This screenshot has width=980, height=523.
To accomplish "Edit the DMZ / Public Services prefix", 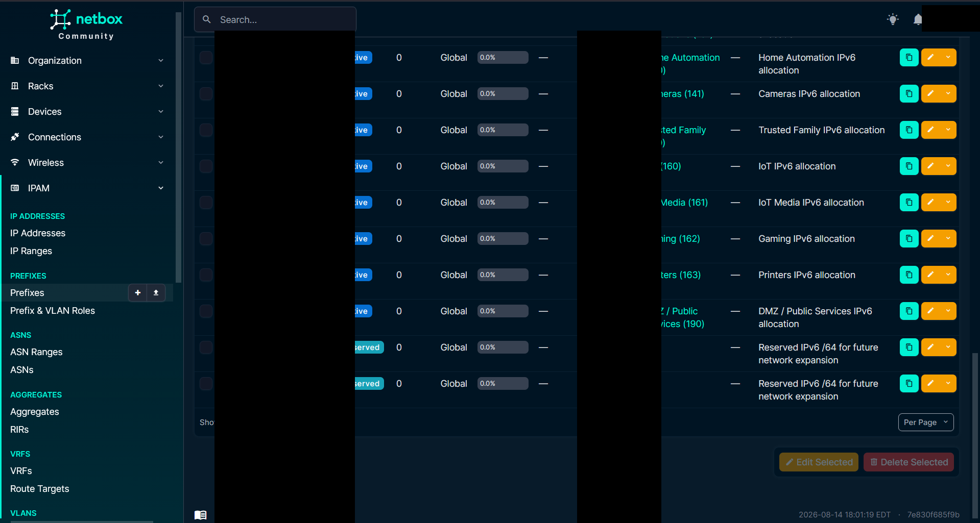I will click(930, 311).
